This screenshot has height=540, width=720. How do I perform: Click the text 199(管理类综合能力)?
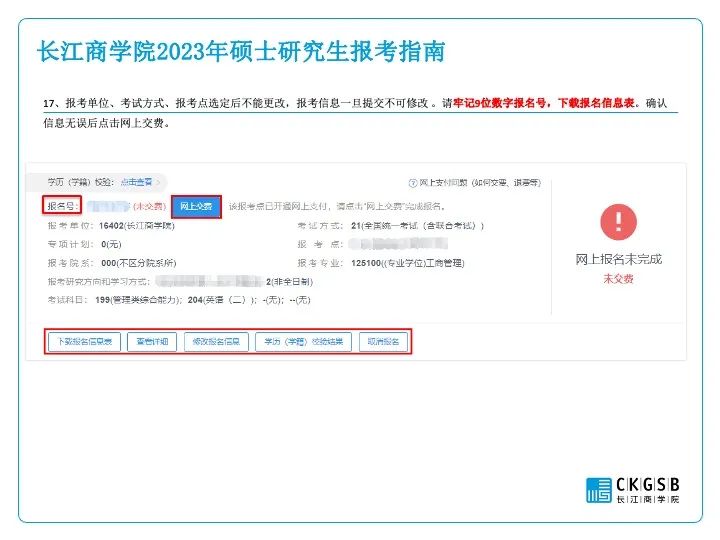(139, 300)
